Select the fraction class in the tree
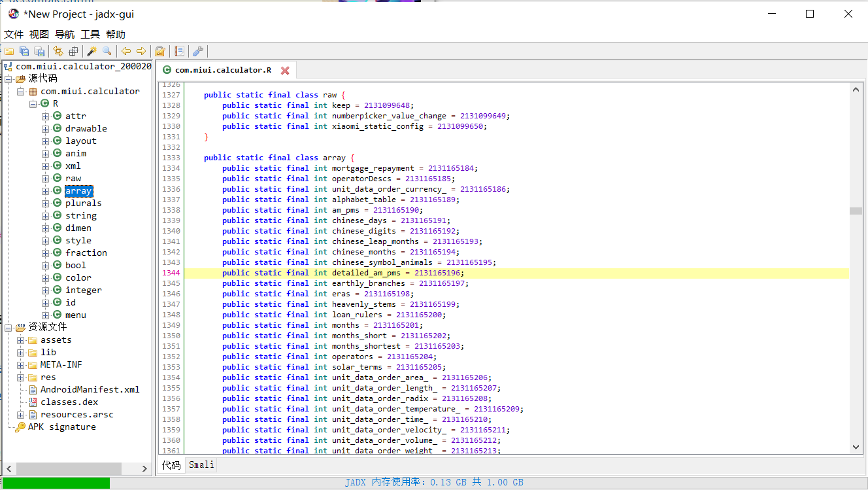This screenshot has height=490, width=868. click(x=86, y=253)
